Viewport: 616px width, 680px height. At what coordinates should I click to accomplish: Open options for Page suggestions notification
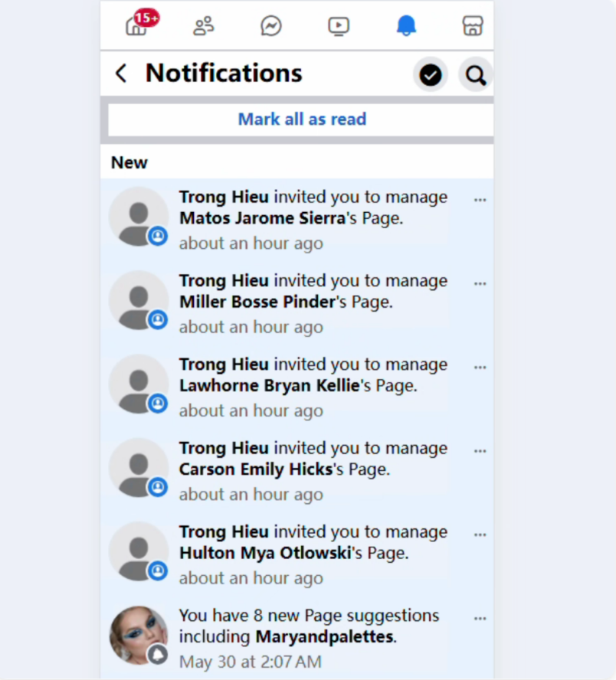[x=480, y=618]
